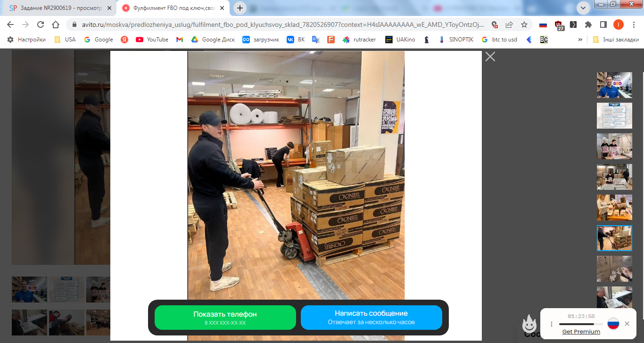644x343 pixels.
Task: Select the Фулфилмент FBO под ключ tab
Action: 173,8
